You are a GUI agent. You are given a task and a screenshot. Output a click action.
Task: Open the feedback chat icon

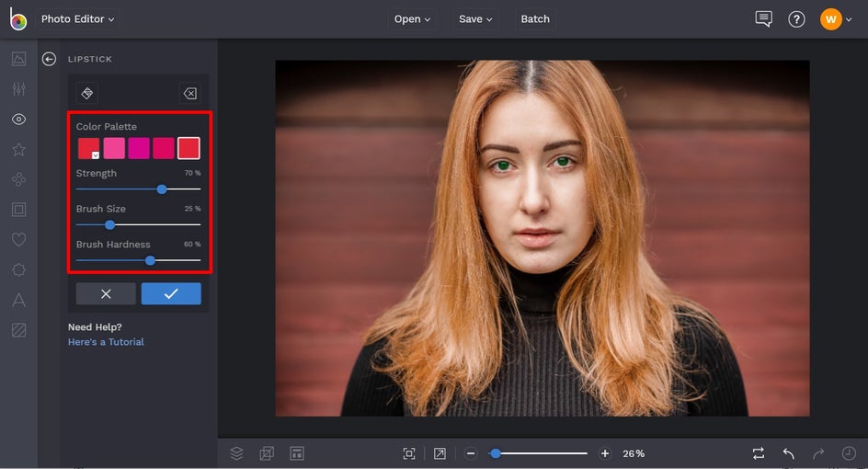763,19
